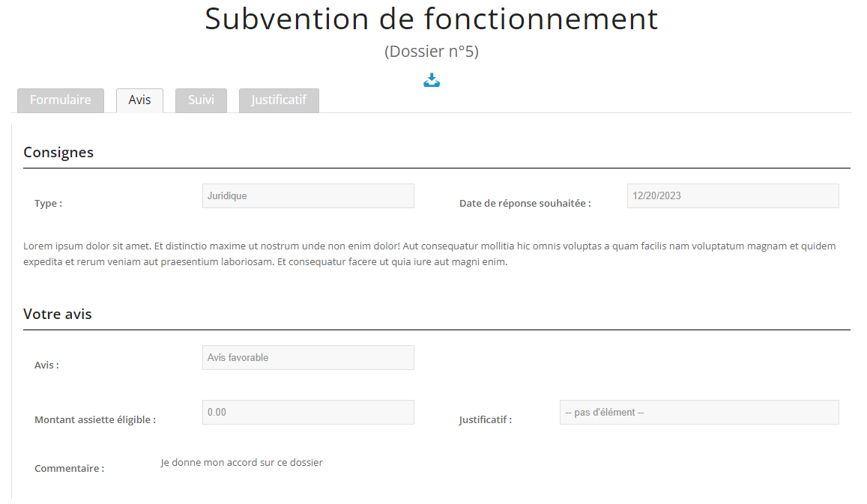Screen dimensions: 867x504
Task: Click the date field showing 12/20/2023
Action: [732, 196]
